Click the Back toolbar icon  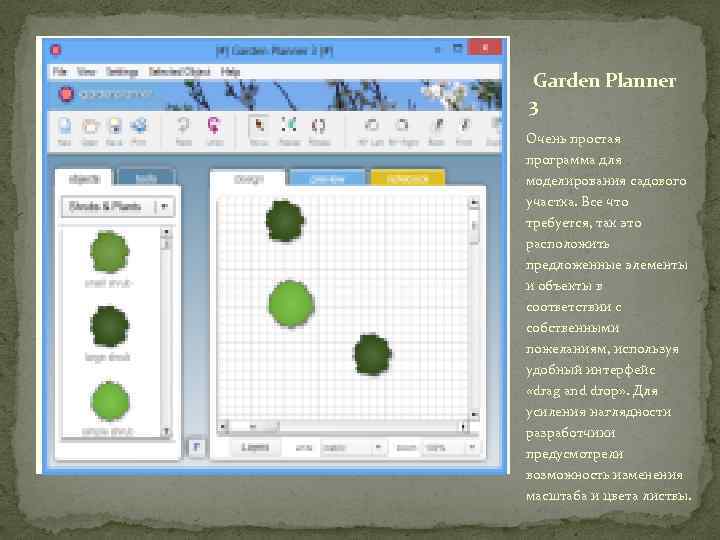pyautogui.click(x=437, y=126)
